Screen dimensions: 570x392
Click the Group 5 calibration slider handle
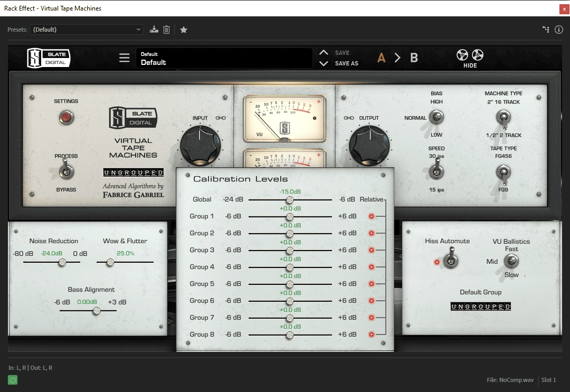click(x=290, y=284)
